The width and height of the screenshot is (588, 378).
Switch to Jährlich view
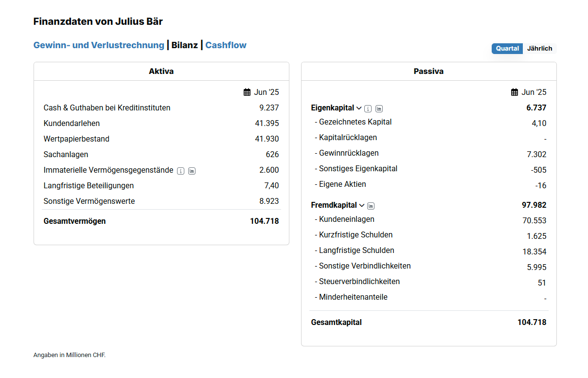pyautogui.click(x=539, y=49)
